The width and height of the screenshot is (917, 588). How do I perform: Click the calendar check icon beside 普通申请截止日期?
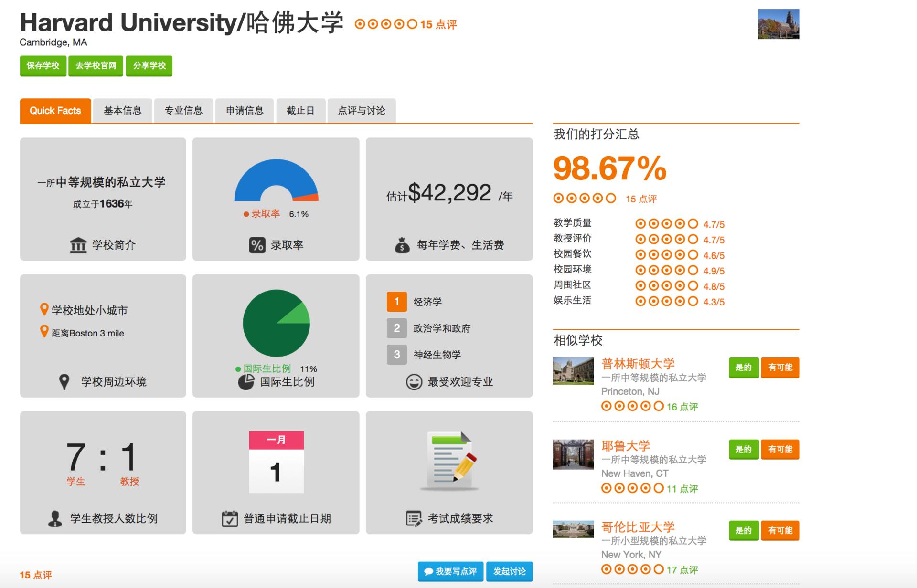coord(230,518)
